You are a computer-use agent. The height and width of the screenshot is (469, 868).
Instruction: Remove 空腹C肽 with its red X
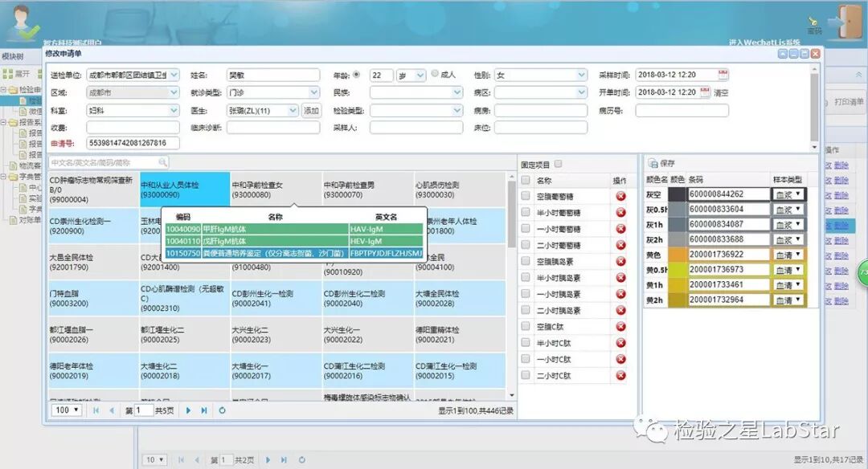pos(620,327)
